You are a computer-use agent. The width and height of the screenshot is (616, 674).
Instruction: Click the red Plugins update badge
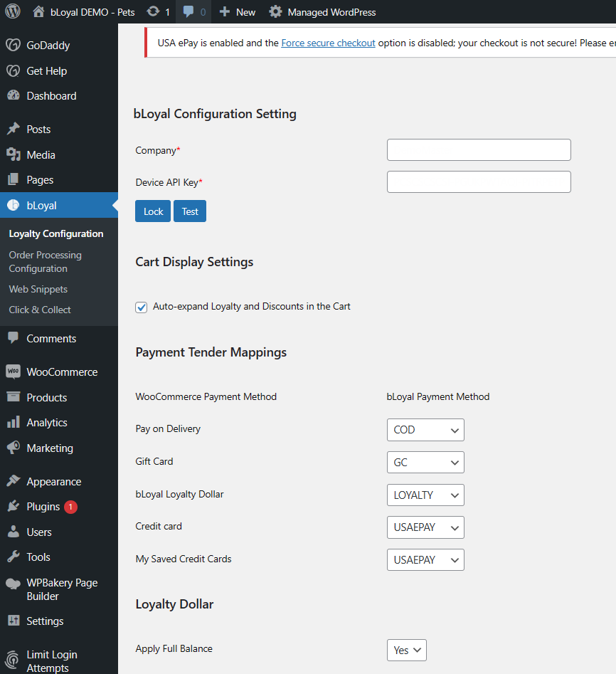pos(71,507)
